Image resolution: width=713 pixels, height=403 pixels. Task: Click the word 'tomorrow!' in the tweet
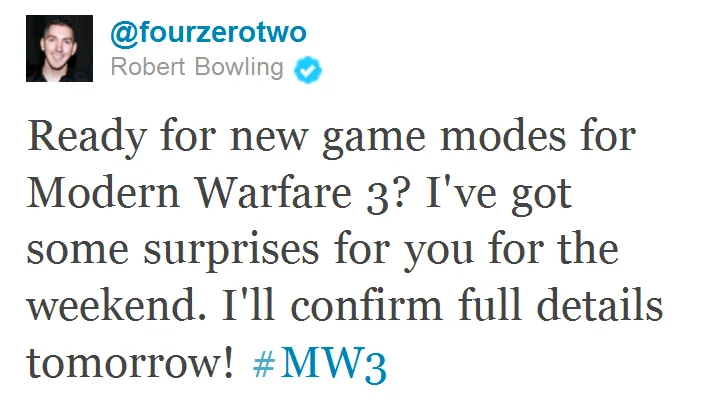coord(130,362)
